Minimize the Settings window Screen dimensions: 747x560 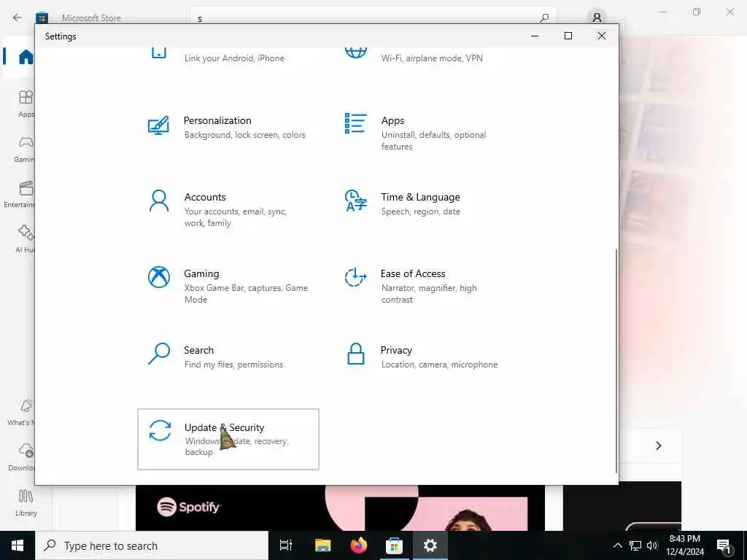point(535,36)
